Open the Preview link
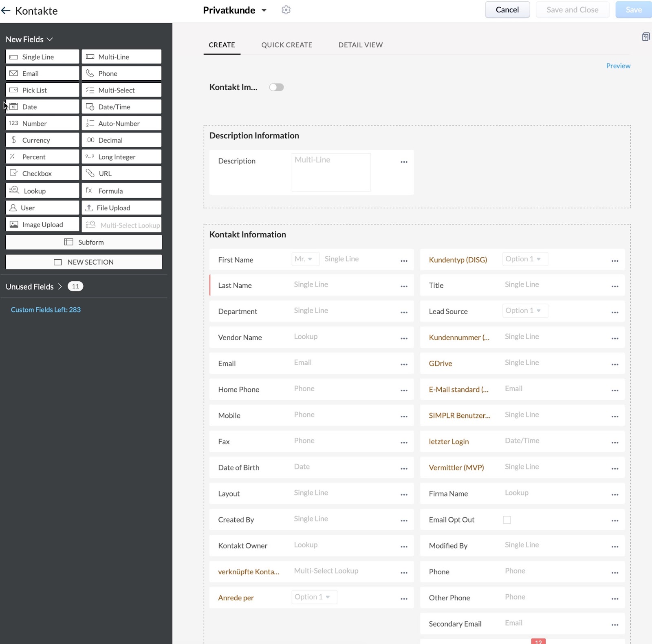The image size is (652, 644). pos(618,66)
